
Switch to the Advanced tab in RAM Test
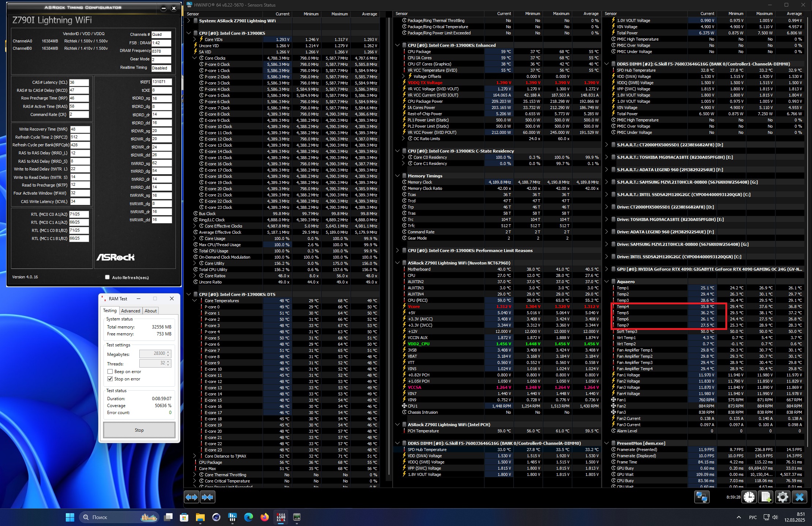pyautogui.click(x=131, y=311)
